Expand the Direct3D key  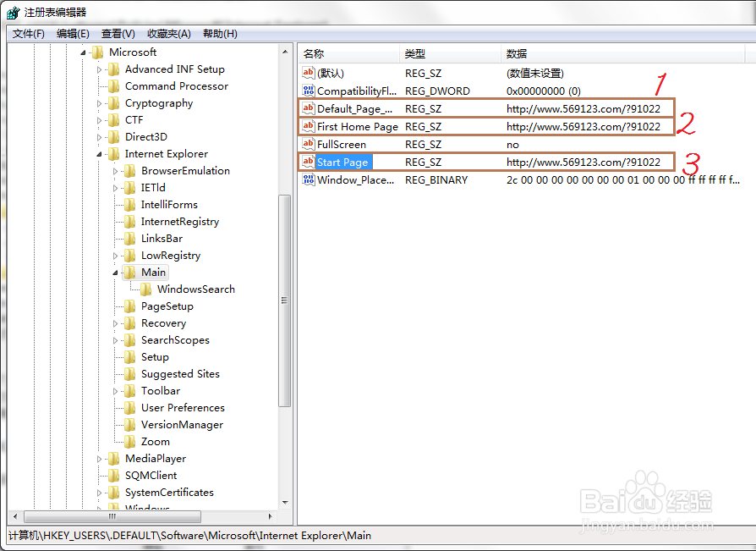click(99, 137)
